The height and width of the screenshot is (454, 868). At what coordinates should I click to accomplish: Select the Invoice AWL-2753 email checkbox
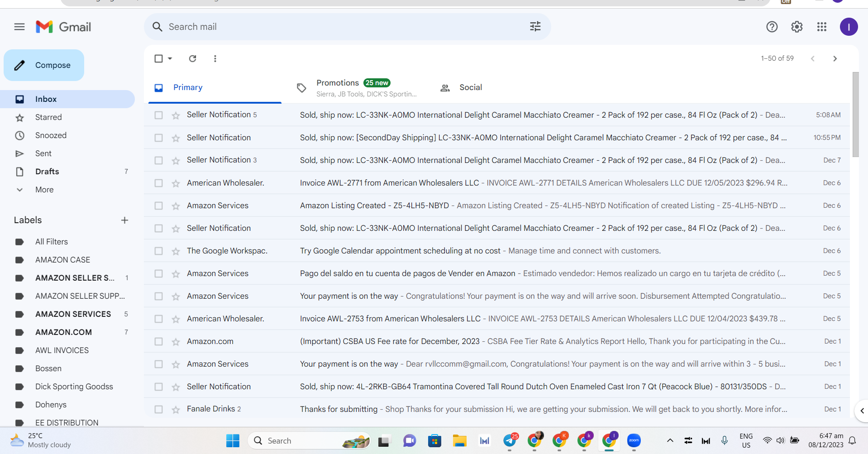point(158,319)
